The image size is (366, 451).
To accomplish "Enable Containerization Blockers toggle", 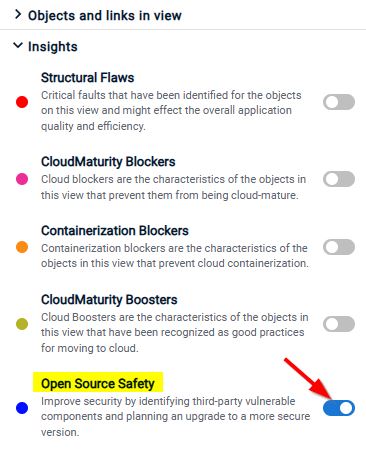I will [x=339, y=247].
